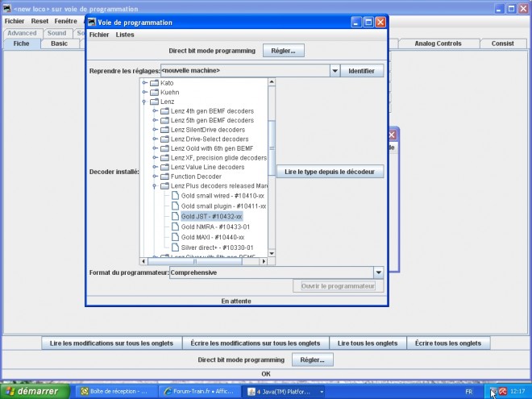The image size is (532, 399).
Task: Click Régler button at main window bottom
Action: (x=313, y=360)
